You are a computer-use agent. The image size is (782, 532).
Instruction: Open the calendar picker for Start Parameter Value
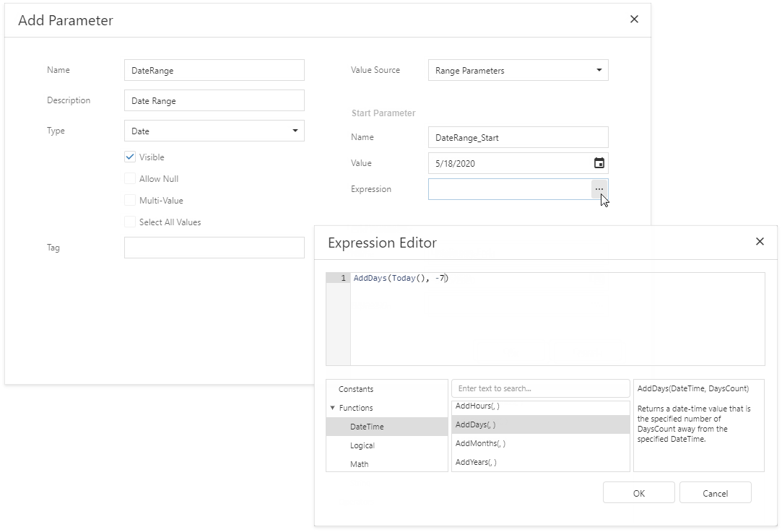click(599, 163)
